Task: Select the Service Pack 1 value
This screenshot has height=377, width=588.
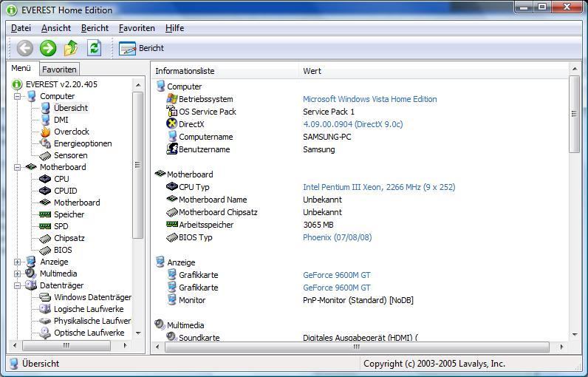Action: (329, 112)
